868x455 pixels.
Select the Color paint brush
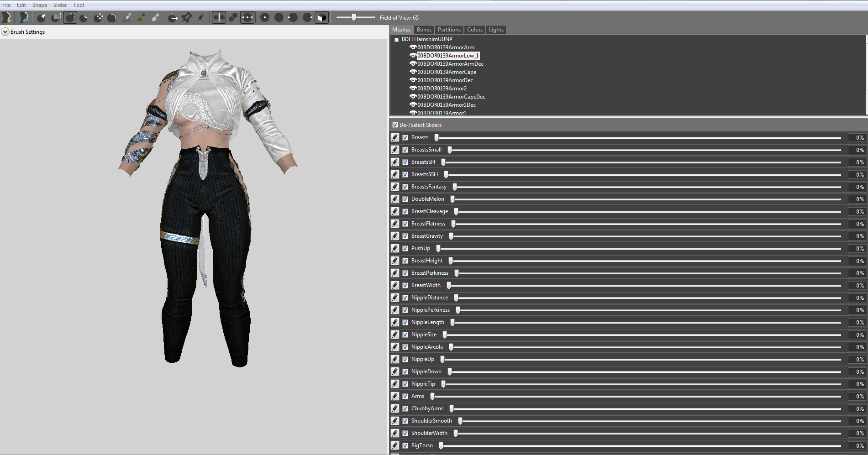pyautogui.click(x=141, y=17)
